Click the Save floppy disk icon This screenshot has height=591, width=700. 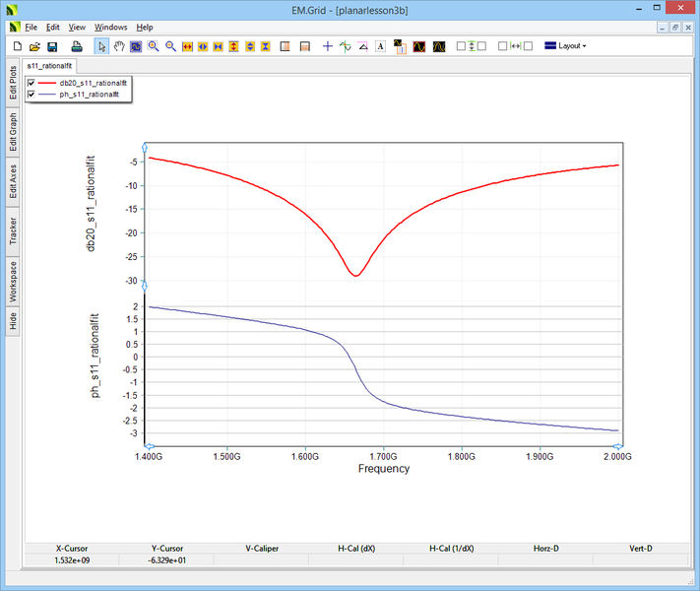(x=52, y=46)
